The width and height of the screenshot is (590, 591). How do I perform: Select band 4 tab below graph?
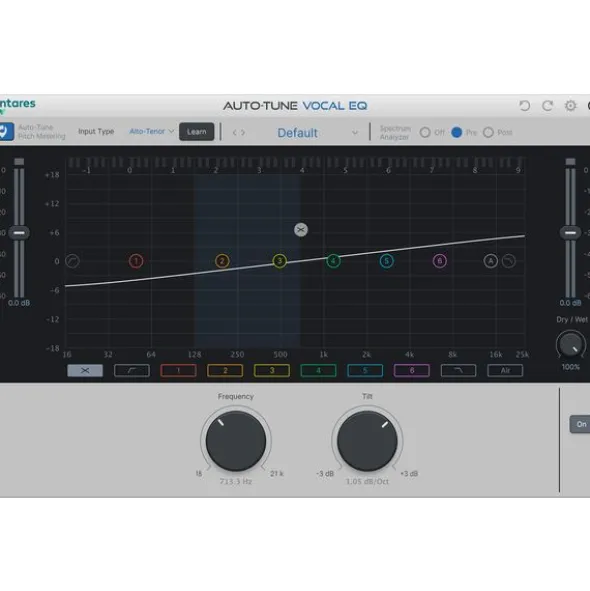pyautogui.click(x=319, y=371)
